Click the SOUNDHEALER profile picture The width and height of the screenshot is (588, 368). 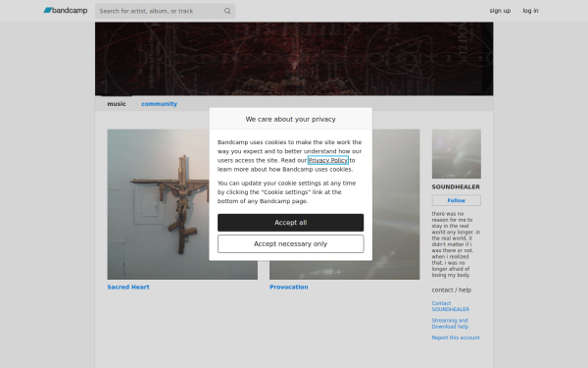[457, 154]
